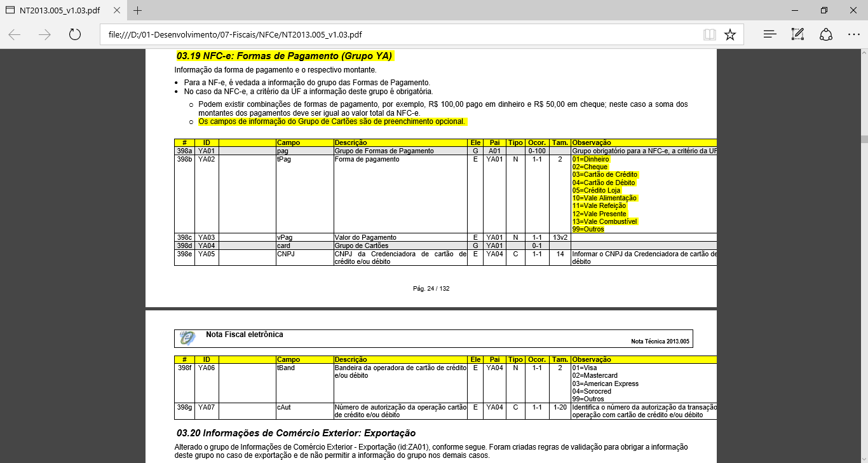Select '04=Cartão de Débito' text
The image size is (868, 463).
point(604,183)
